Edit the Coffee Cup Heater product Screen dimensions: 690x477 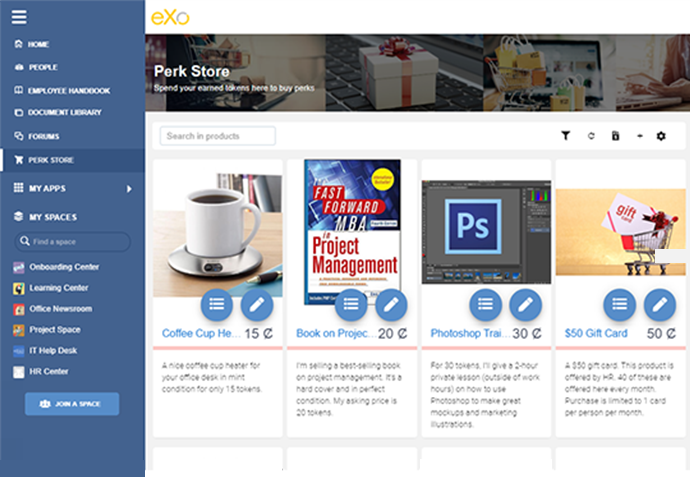(x=257, y=305)
